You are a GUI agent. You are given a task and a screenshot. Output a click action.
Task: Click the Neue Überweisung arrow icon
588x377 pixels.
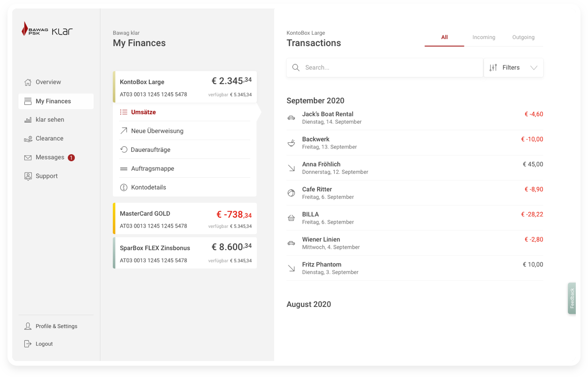tap(124, 131)
